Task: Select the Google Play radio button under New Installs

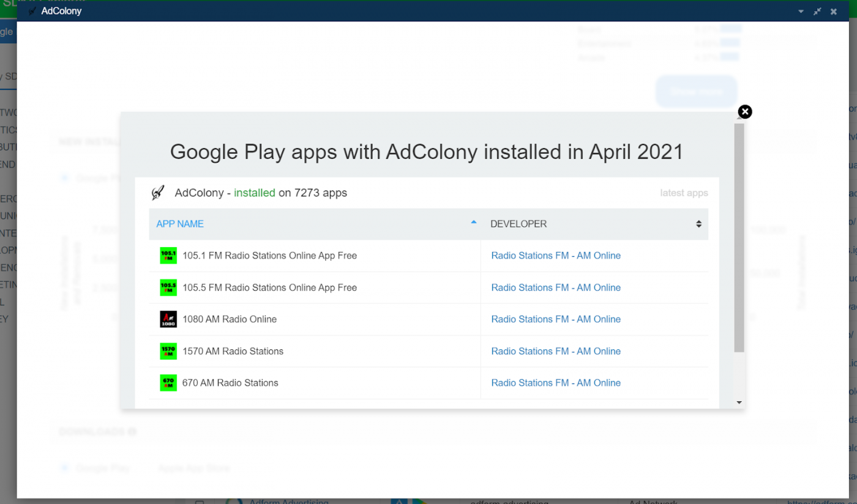Action: (64, 178)
